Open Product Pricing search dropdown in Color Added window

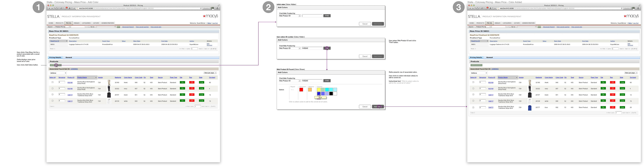click(483, 27)
